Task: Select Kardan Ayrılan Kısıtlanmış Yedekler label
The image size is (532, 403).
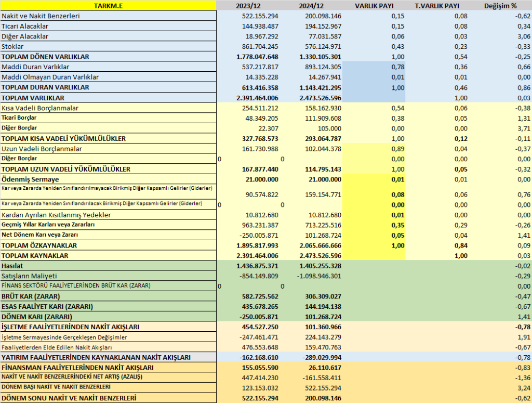Action: click(56, 215)
